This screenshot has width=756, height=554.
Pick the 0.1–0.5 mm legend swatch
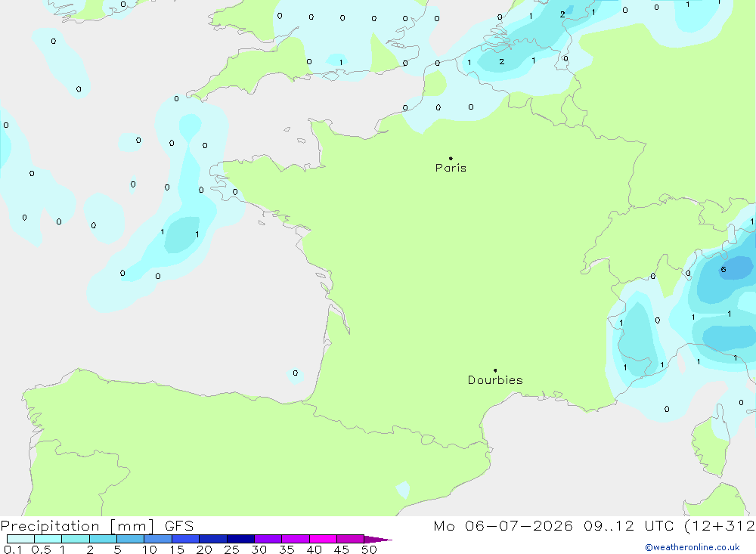[x=20, y=539]
